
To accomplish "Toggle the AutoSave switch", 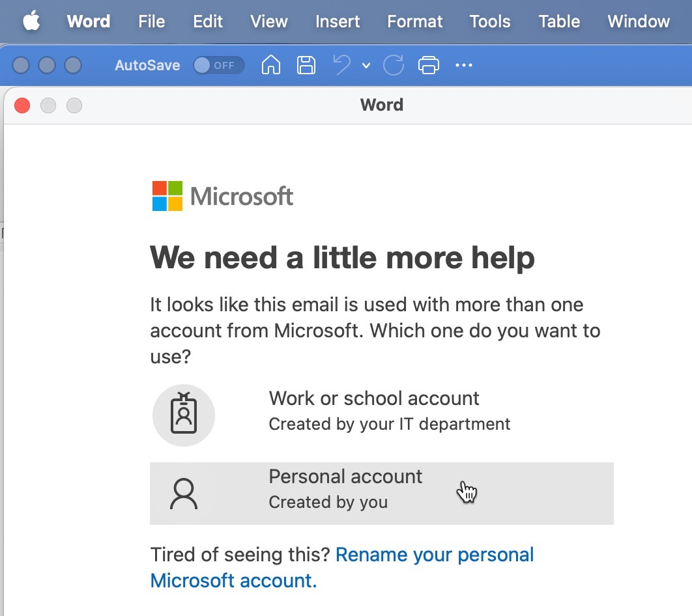I will pos(218,65).
